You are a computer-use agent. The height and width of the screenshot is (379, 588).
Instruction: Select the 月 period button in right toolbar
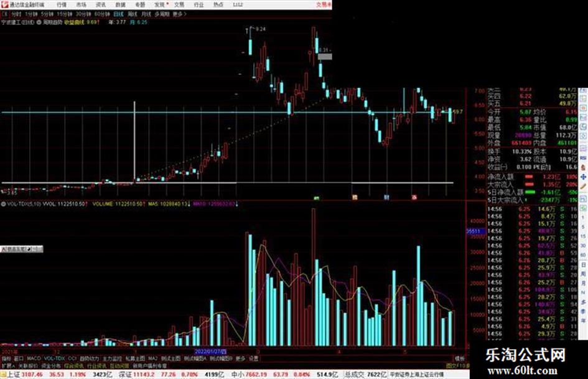(x=583, y=283)
